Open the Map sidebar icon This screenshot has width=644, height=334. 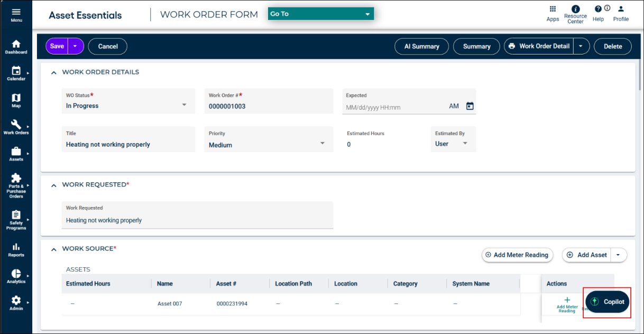point(16,97)
